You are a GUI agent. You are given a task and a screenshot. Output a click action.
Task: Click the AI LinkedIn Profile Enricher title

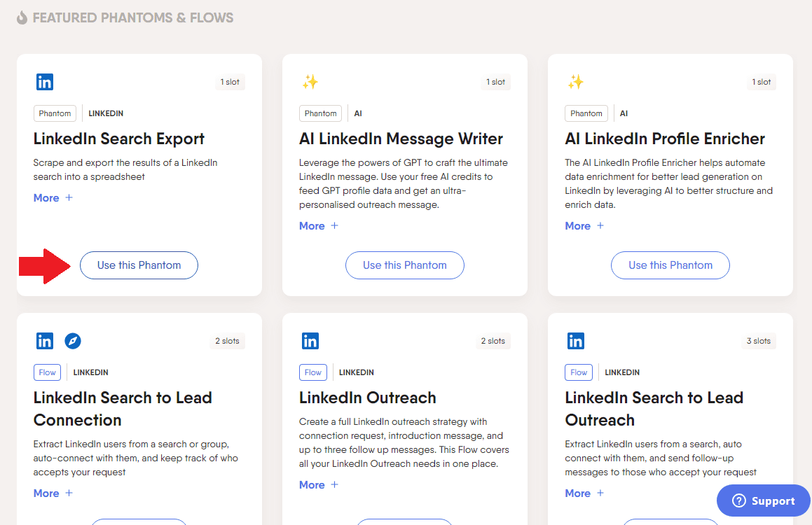tap(665, 139)
